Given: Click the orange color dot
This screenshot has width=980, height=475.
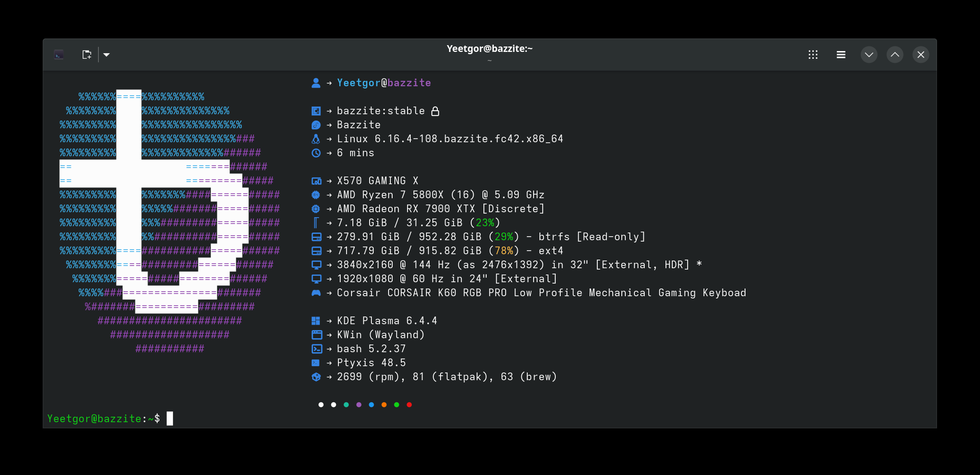Looking at the screenshot, I should coord(384,405).
